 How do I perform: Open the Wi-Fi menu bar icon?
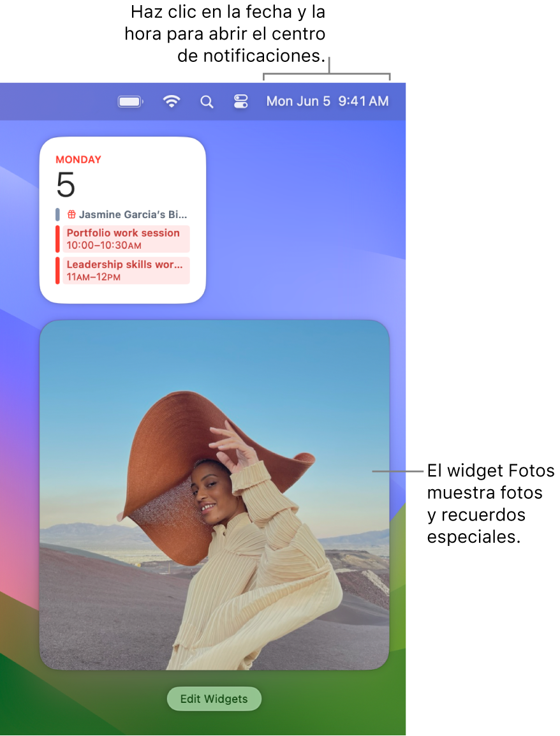(x=172, y=101)
